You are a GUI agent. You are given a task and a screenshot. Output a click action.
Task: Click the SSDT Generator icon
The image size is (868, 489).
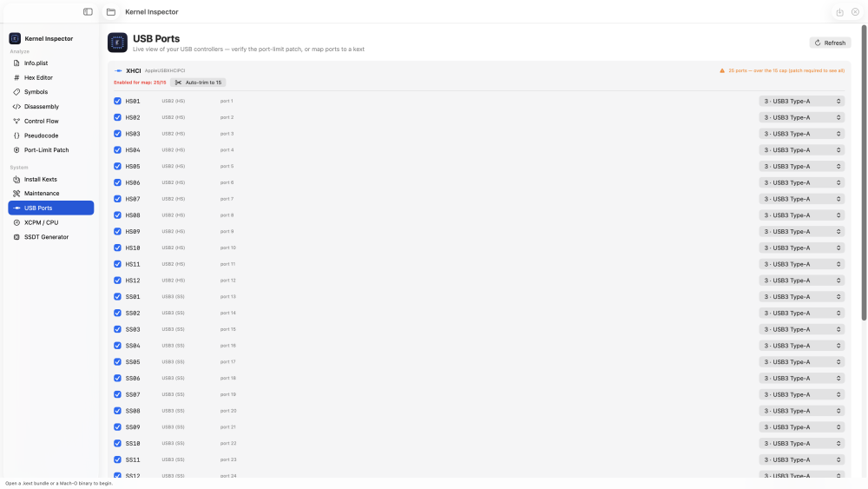(16, 237)
